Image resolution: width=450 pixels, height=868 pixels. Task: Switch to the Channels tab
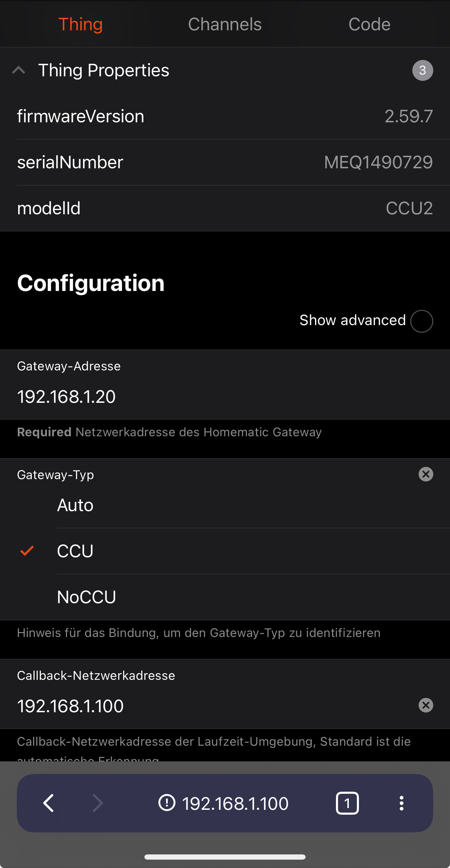click(x=225, y=24)
